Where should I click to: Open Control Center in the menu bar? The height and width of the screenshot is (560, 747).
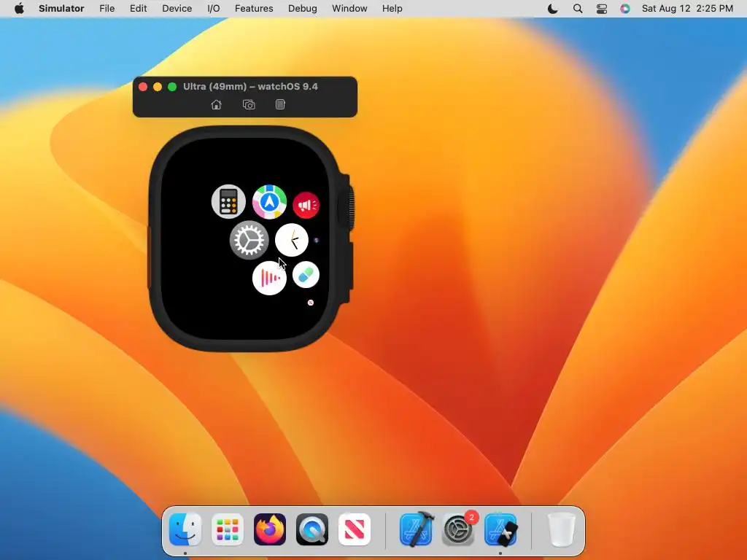(x=602, y=9)
